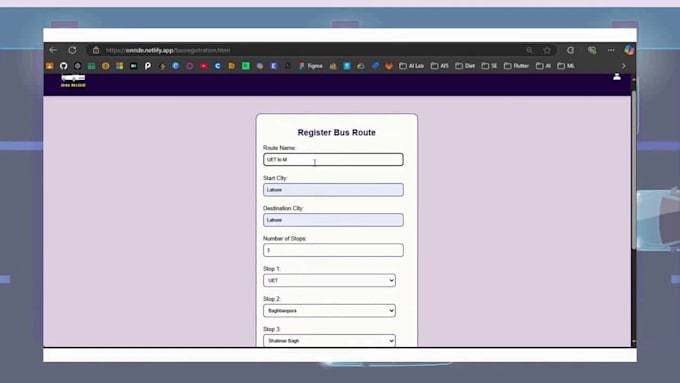Reload the page with the refresh icon

pyautogui.click(x=72, y=50)
